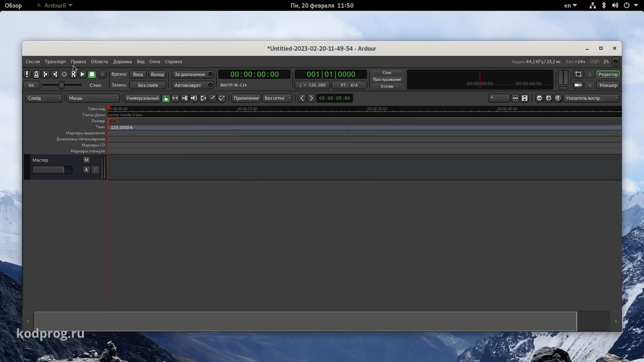Toggle loop playback icon

tap(64, 74)
